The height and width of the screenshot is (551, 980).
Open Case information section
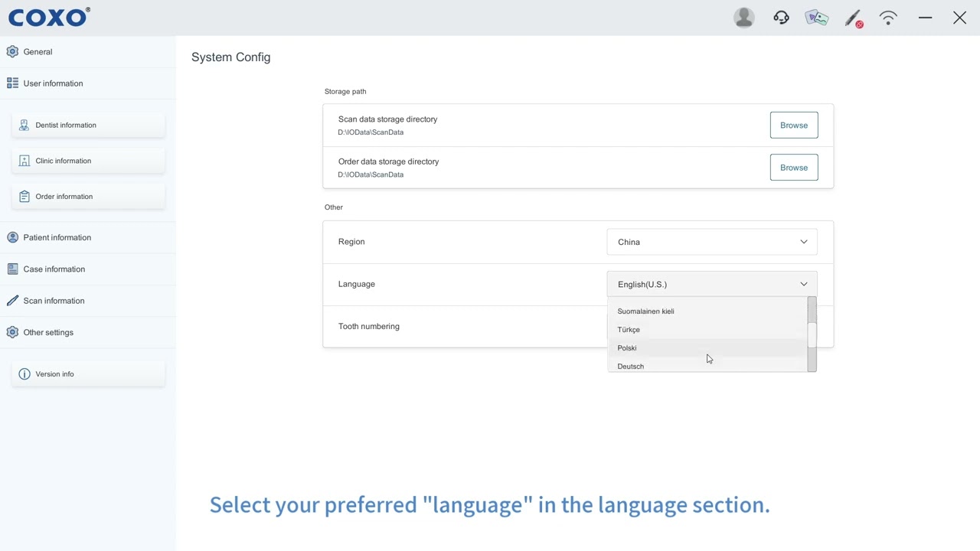pos(88,269)
